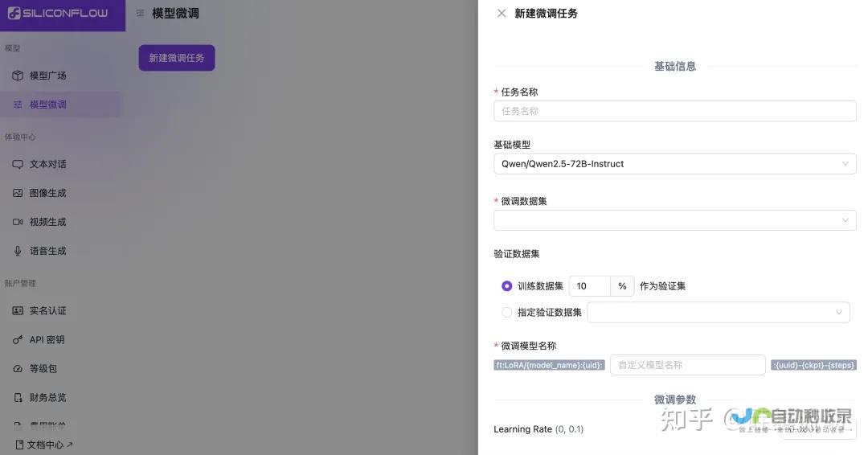Viewport: 868px width, 455px height.
Task: Click the 微调数据集 chevron arrow
Action: point(845,220)
